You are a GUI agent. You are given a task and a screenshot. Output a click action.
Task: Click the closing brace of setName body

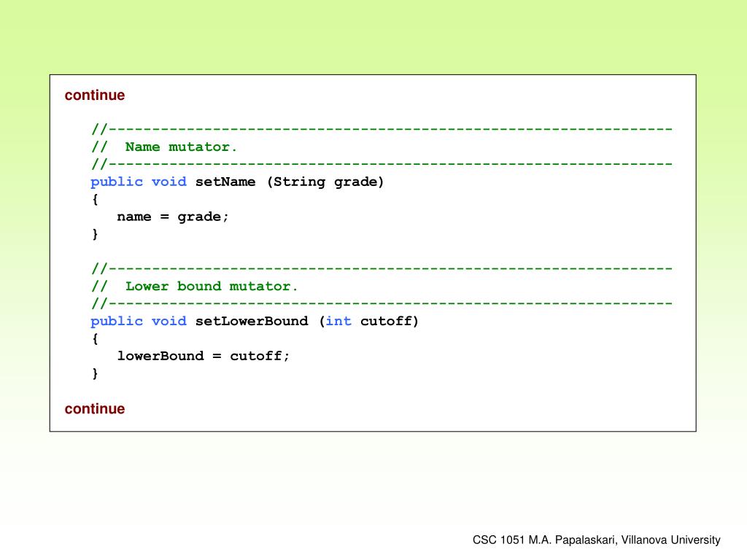95,234
